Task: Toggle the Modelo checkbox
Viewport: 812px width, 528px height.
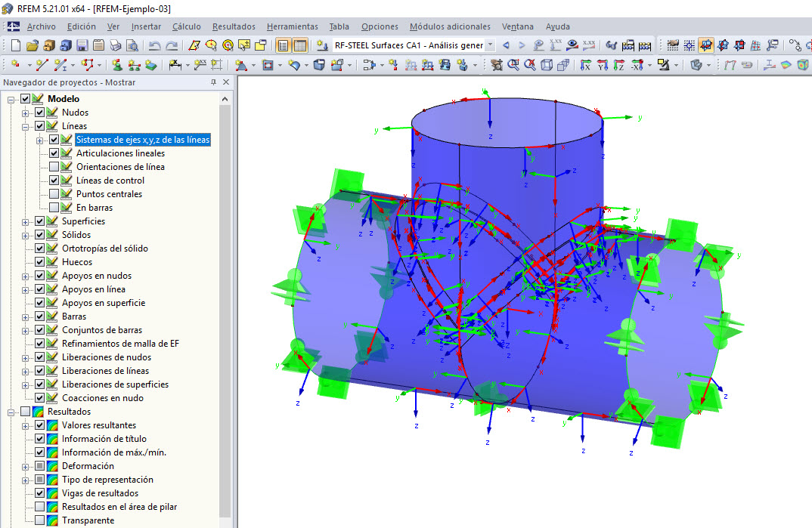Action: pos(26,99)
